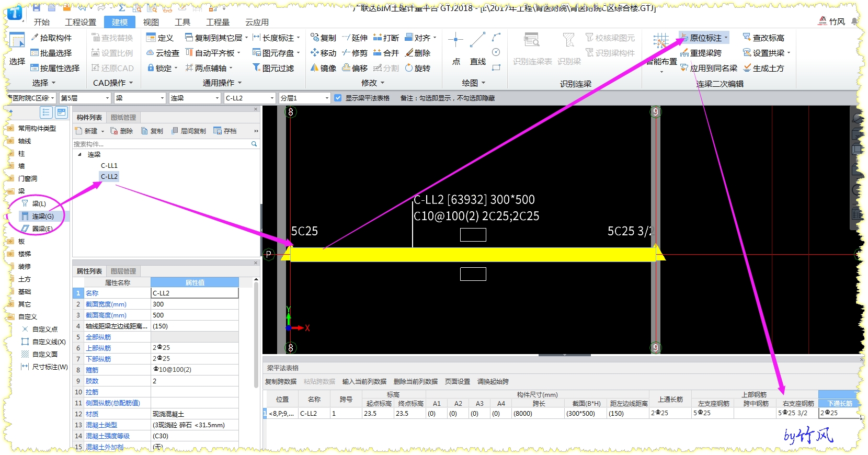
Task: Expand the 锁定 lock dropdown
Action: tap(176, 68)
